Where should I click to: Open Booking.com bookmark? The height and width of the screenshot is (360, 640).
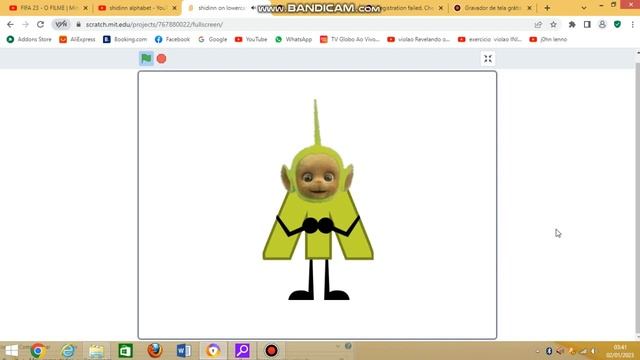point(125,40)
